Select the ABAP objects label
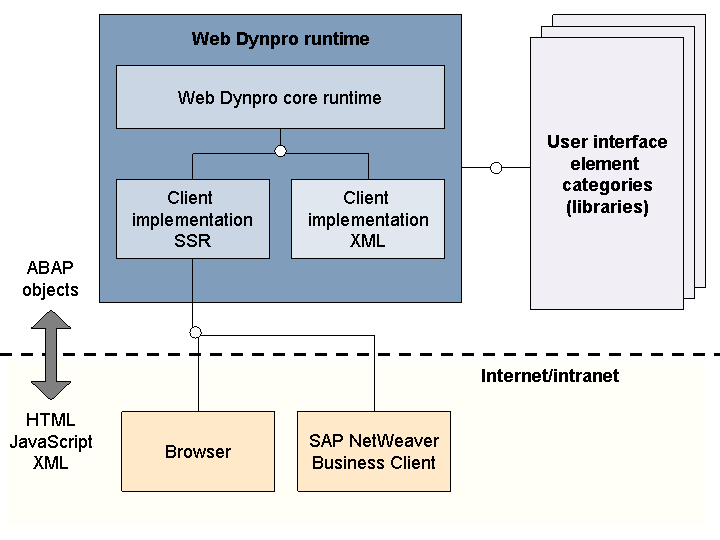The height and width of the screenshot is (540, 720). click(x=51, y=280)
